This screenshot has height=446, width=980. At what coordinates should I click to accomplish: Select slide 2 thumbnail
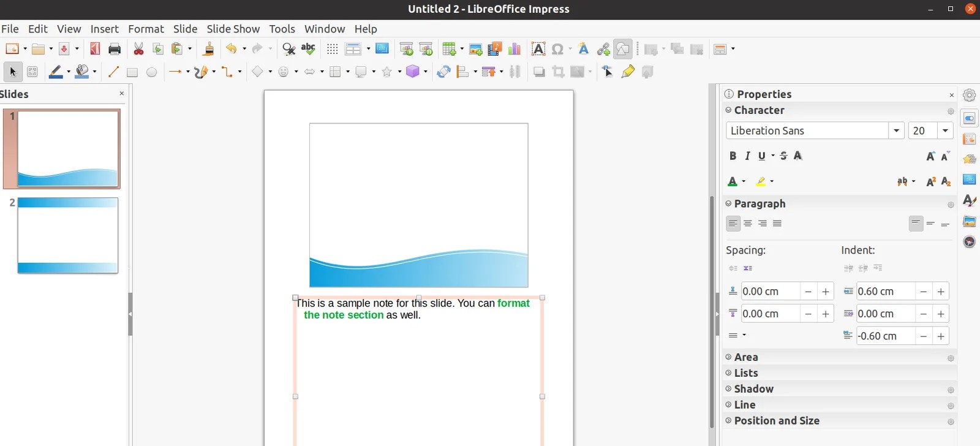pyautogui.click(x=68, y=235)
